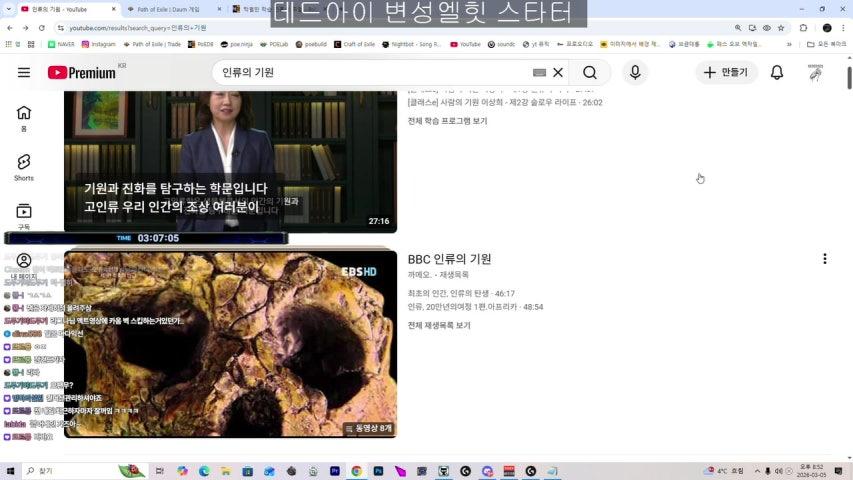Open the YouTube hamburger guide menu
The height and width of the screenshot is (480, 853).
coord(24,73)
